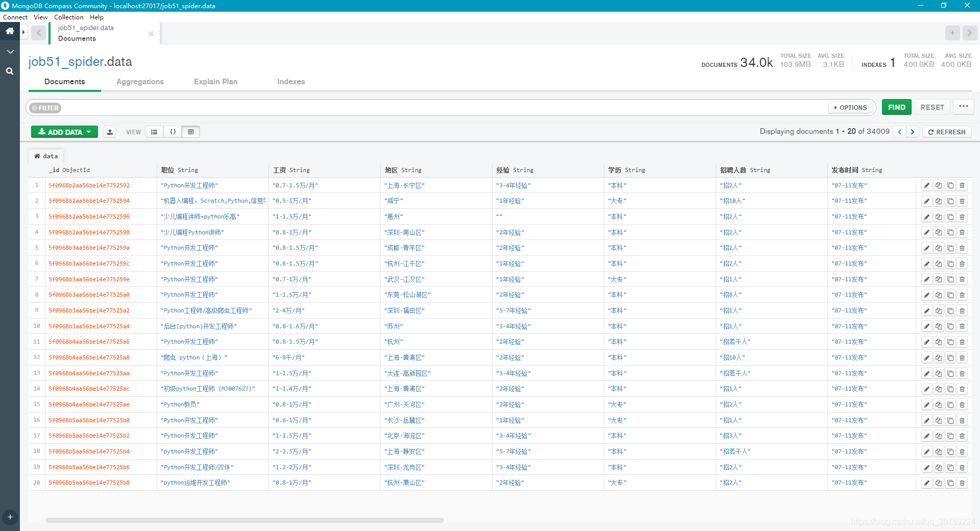Image resolution: width=980 pixels, height=531 pixels.
Task: Select the cell "大连-高新园区"
Action: tap(407, 373)
